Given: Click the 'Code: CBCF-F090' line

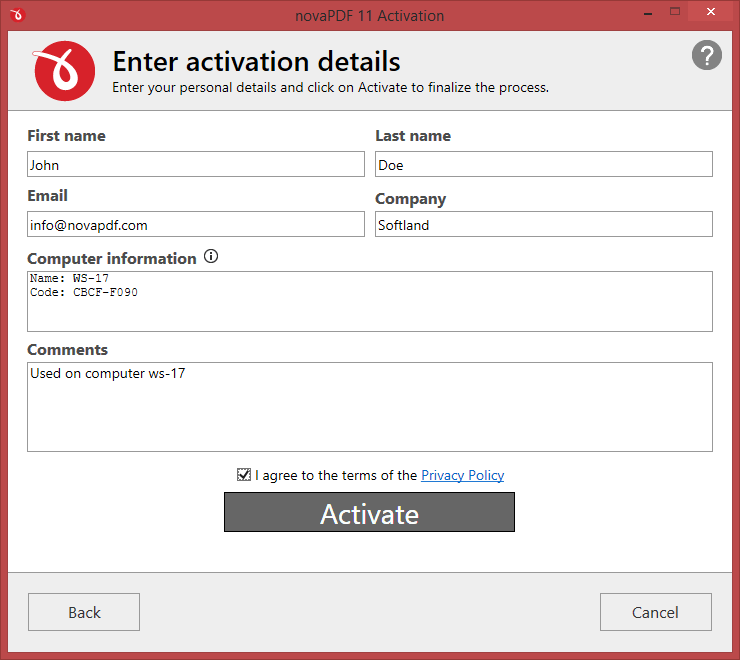Looking at the screenshot, I should [x=84, y=292].
